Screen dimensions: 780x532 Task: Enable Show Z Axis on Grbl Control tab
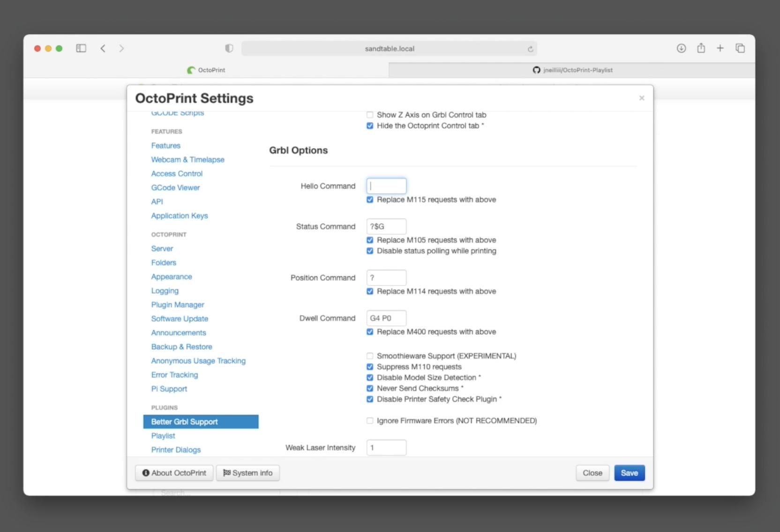370,115
